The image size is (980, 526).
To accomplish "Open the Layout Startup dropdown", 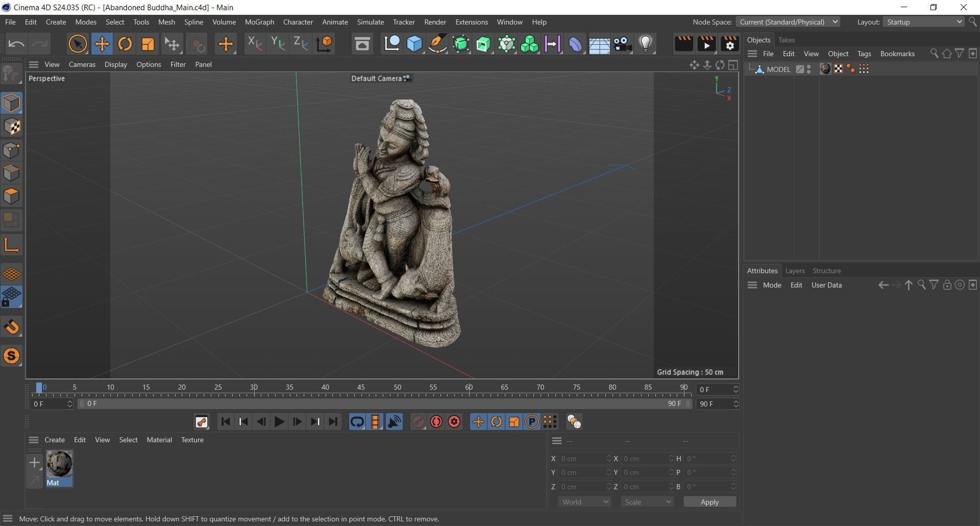I will pos(924,22).
